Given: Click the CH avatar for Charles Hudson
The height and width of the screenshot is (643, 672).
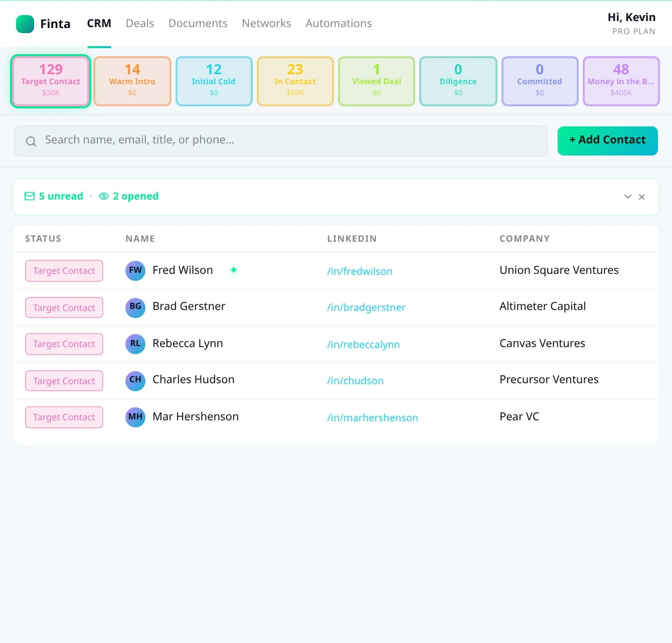Looking at the screenshot, I should click(135, 380).
